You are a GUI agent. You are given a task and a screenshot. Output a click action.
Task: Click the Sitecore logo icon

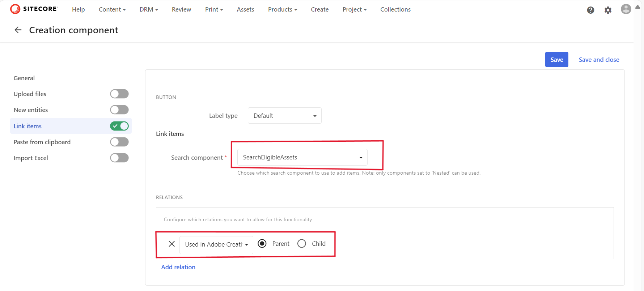[15, 9]
